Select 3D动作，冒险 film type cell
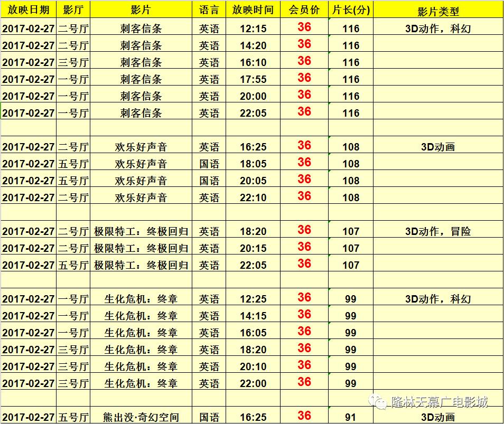The image size is (504, 424). (438, 230)
